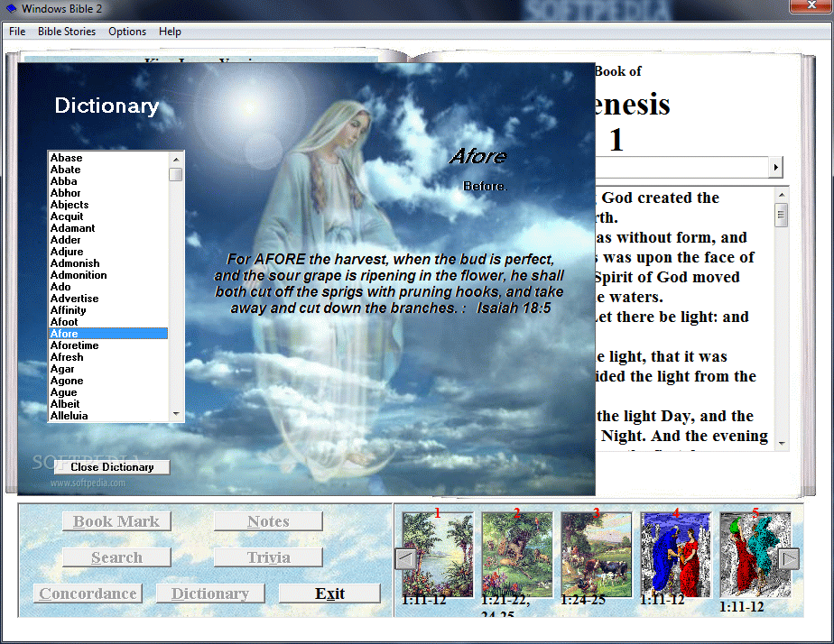Click dictionary list scroll down arrow
This screenshot has height=644, width=834.
coord(176,414)
